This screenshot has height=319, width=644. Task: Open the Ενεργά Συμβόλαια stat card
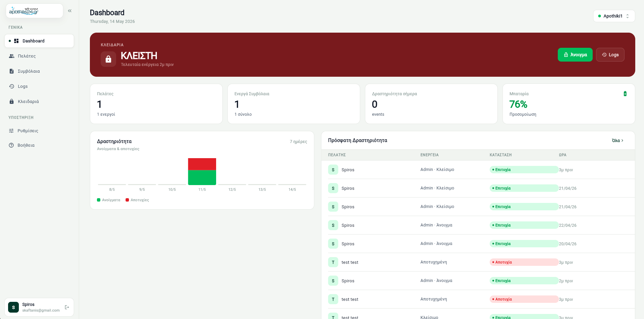point(294,104)
